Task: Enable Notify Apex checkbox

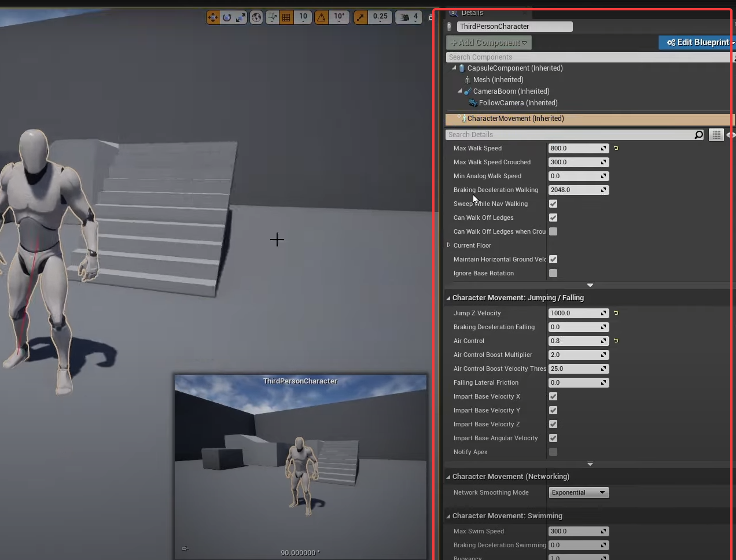Action: click(553, 452)
